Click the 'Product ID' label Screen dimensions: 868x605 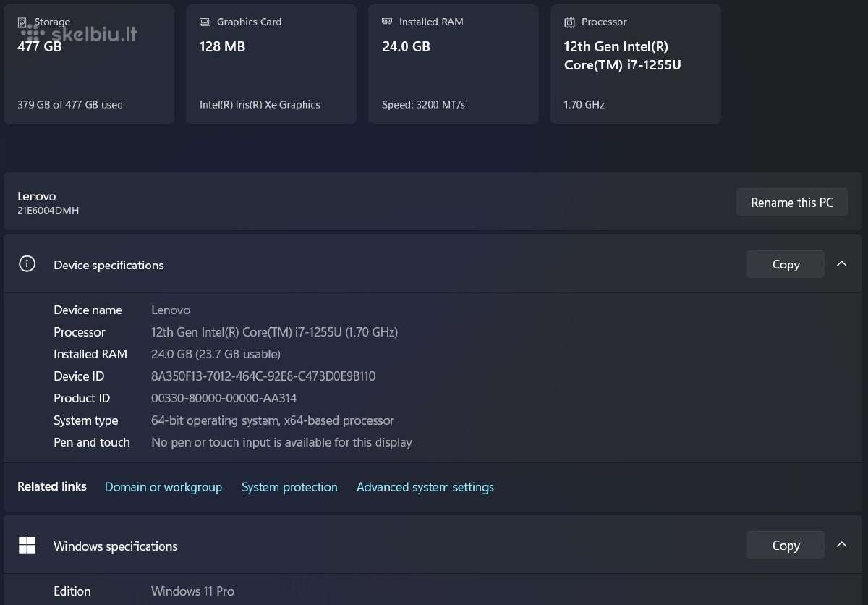pyautogui.click(x=82, y=398)
